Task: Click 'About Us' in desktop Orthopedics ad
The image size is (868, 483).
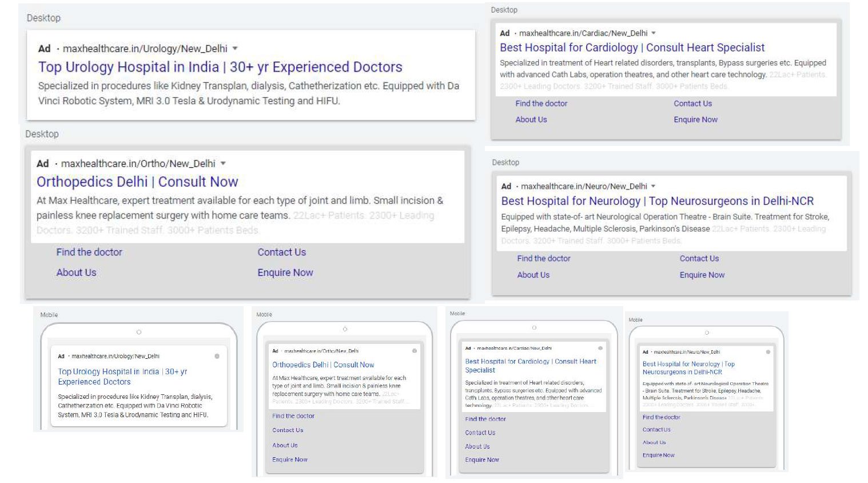Action: pos(76,273)
